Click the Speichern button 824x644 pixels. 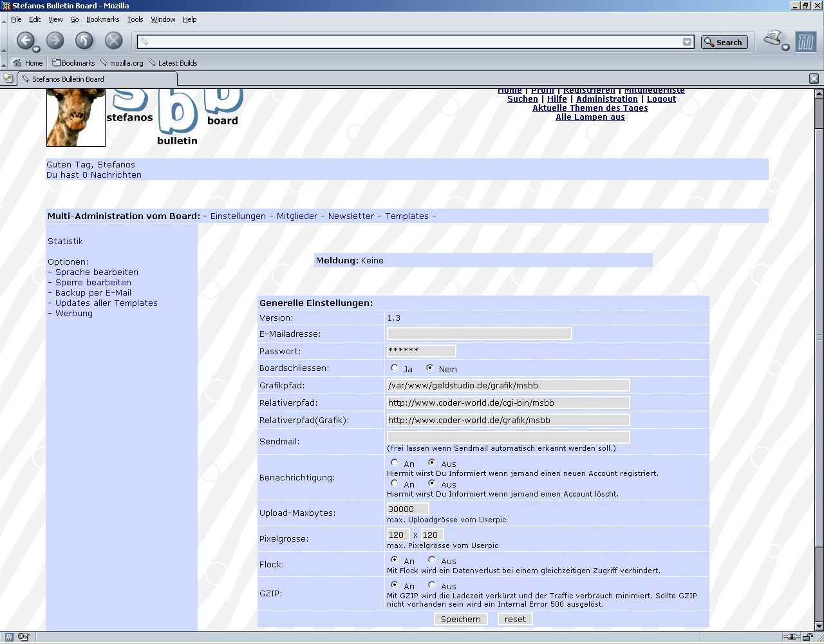click(461, 619)
